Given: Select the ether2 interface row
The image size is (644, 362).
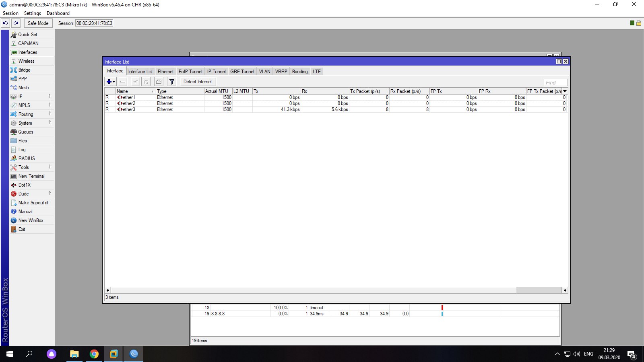Looking at the screenshot, I should point(336,103).
